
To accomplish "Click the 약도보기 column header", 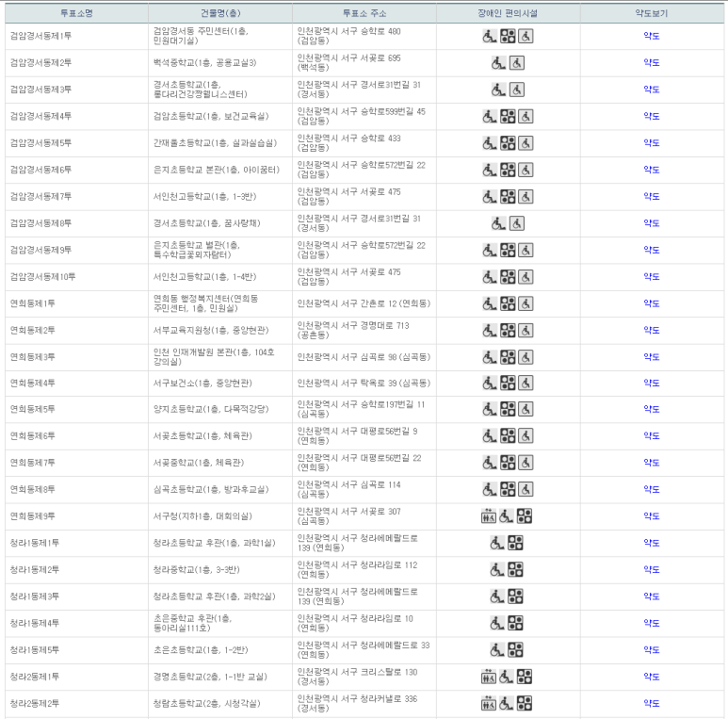I will (652, 13).
